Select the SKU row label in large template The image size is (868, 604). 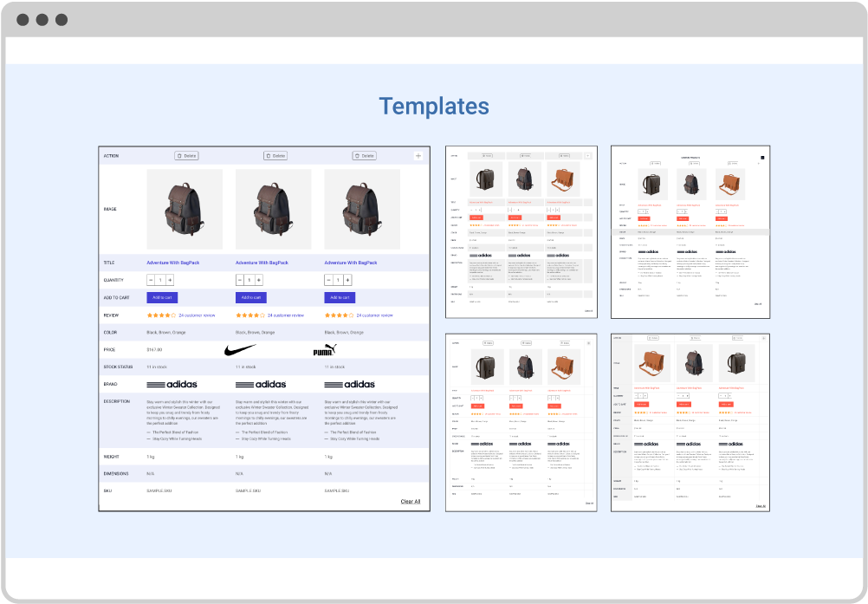(x=107, y=491)
